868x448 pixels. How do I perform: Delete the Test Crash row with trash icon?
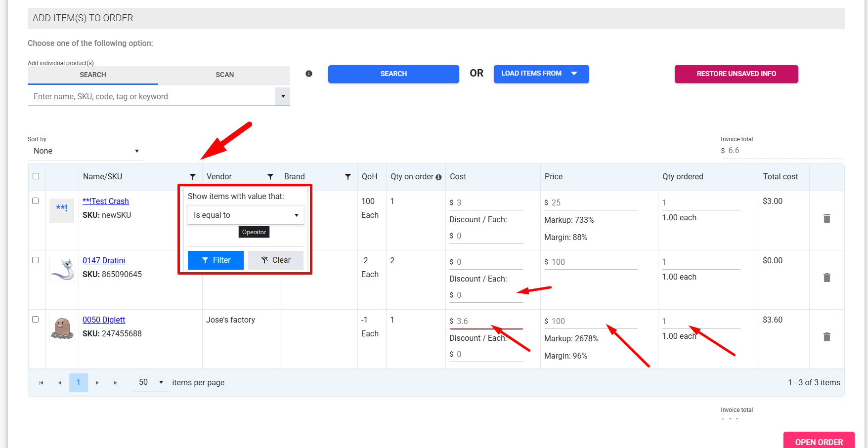[826, 218]
